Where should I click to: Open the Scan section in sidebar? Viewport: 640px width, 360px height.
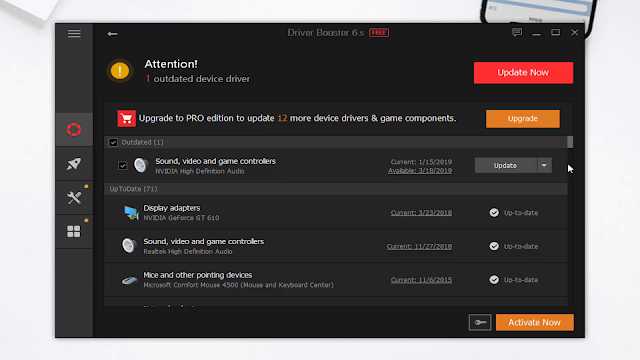click(74, 129)
